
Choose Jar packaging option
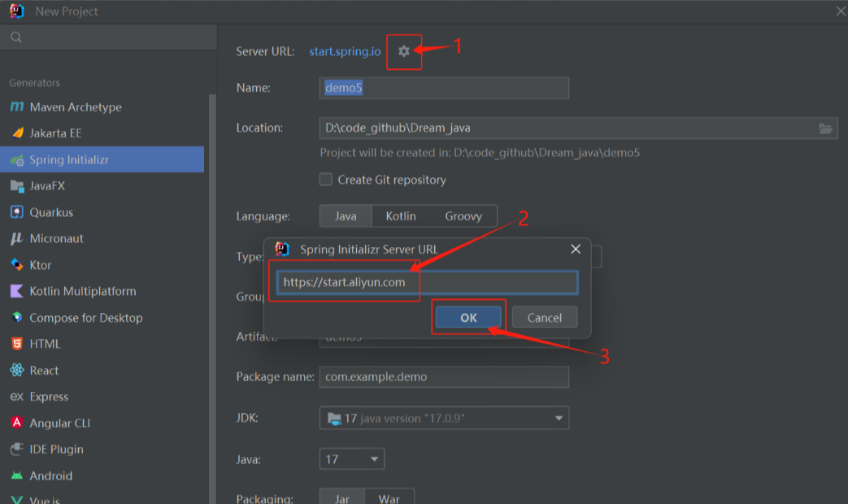click(341, 497)
